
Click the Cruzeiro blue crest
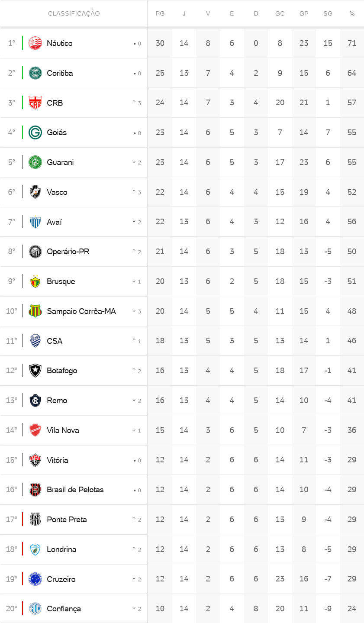point(35,579)
